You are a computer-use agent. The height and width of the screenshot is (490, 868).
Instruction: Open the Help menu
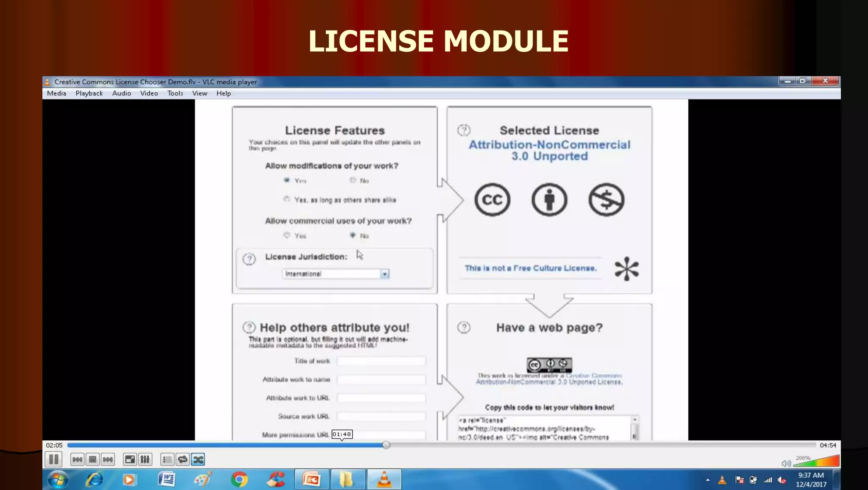click(x=223, y=93)
